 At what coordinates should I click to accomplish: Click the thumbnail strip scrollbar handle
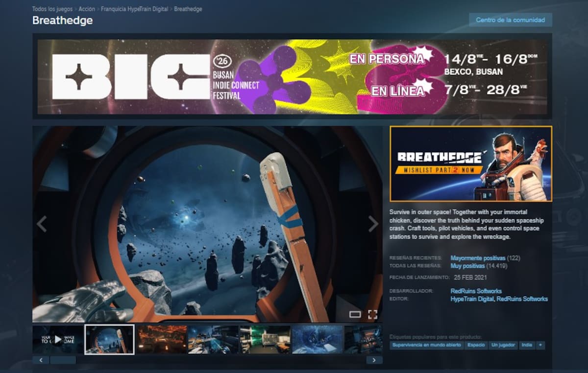coord(63,360)
